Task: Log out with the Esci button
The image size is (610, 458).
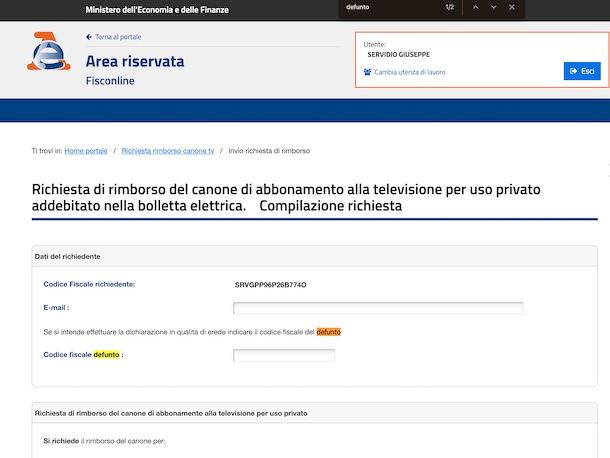Action: (x=582, y=71)
